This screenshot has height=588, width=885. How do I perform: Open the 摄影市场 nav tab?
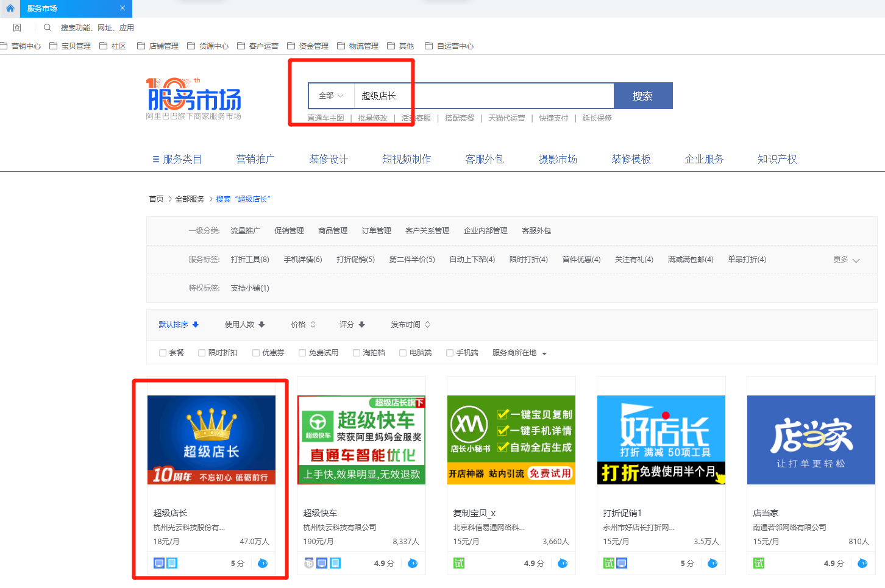tap(558, 159)
